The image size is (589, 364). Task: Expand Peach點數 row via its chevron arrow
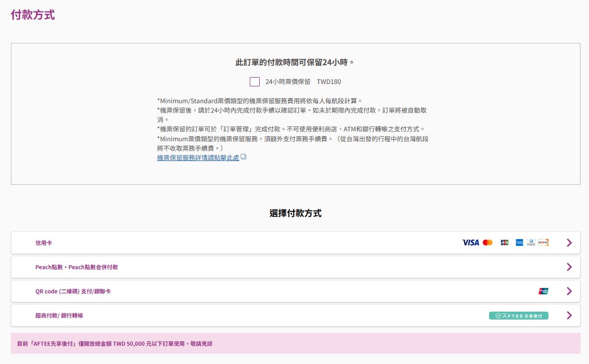point(569,267)
